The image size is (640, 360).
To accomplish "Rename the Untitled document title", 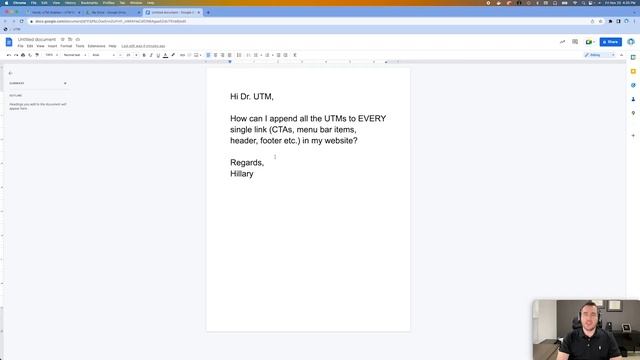I will coord(37,39).
